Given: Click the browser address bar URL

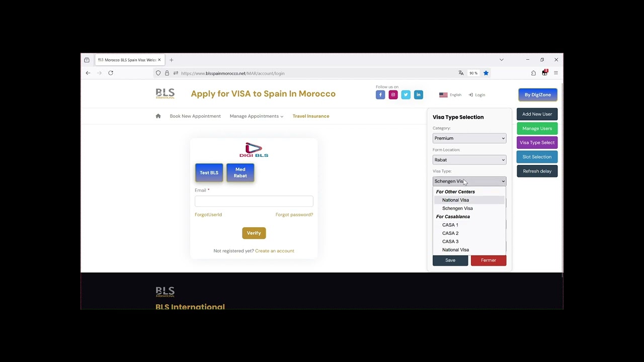Looking at the screenshot, I should click(x=233, y=73).
